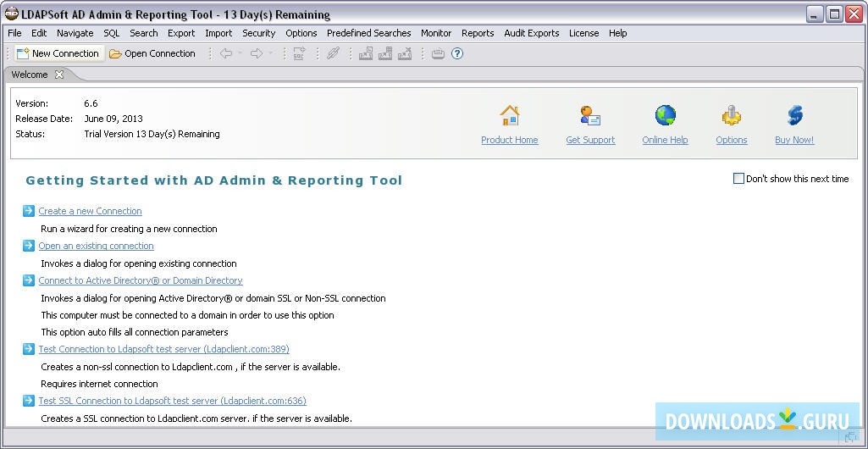Click the first export chart toolbar icon
The width and height of the screenshot is (868, 449).
coord(366,53)
